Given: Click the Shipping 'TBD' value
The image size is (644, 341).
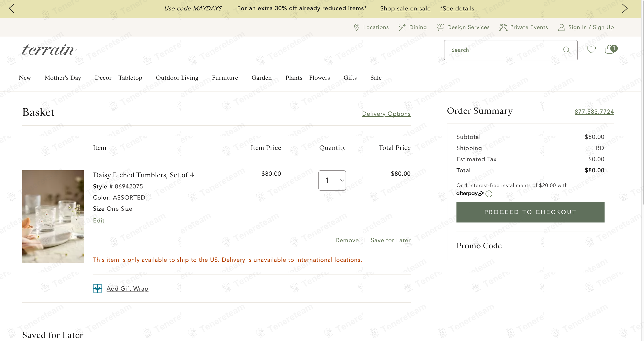Looking at the screenshot, I should click(598, 148).
